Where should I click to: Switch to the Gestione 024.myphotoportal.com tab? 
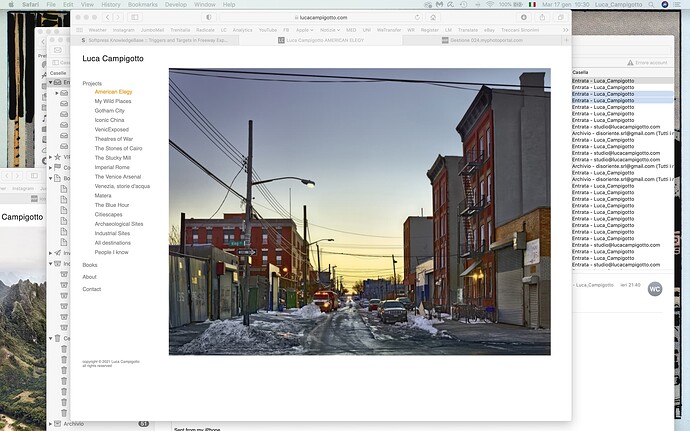click(x=482, y=40)
